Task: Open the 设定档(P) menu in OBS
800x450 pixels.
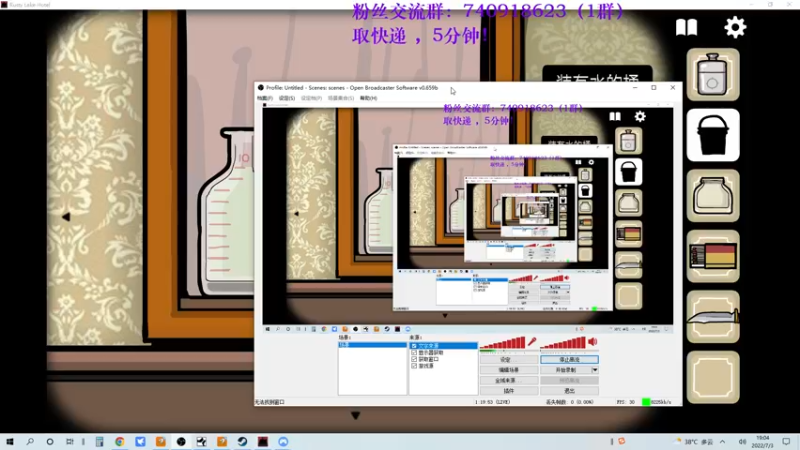Action: tap(311, 98)
